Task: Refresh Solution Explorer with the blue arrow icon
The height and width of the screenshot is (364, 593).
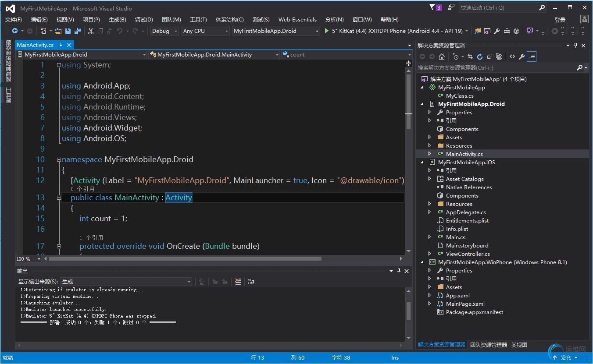Action: [479, 57]
